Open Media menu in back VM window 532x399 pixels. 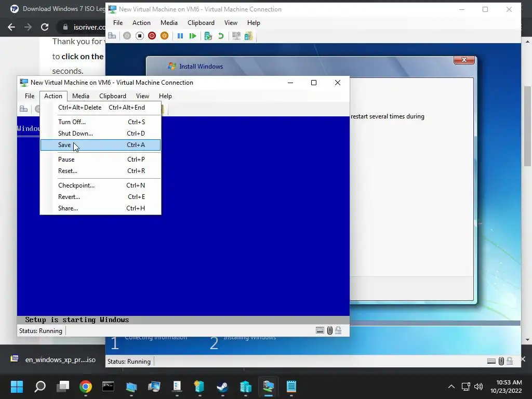click(169, 23)
